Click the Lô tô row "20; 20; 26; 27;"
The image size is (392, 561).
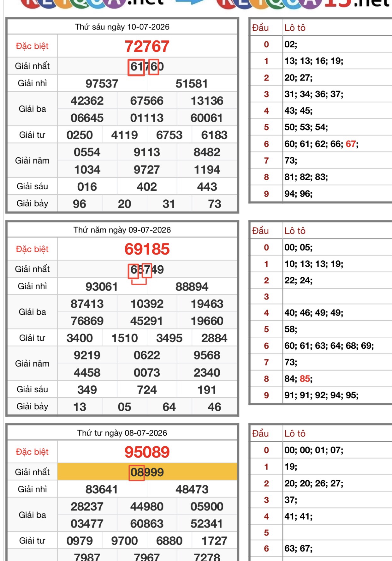click(314, 483)
